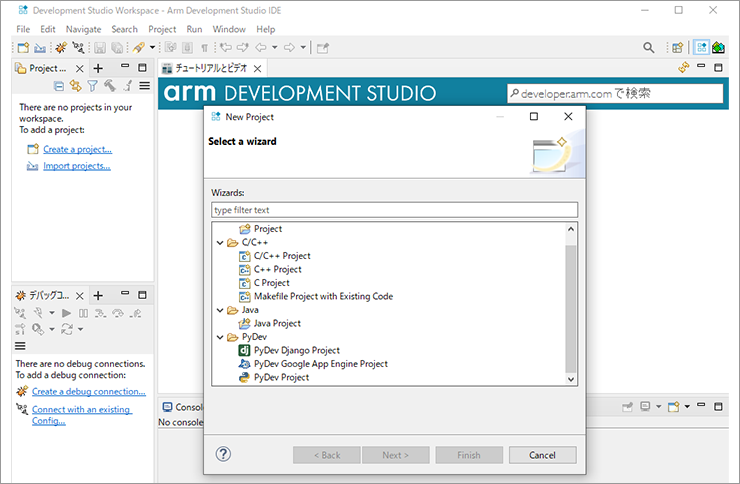This screenshot has height=484, width=740.
Task: Click the Step Over icon in debug panel
Action: point(118,313)
